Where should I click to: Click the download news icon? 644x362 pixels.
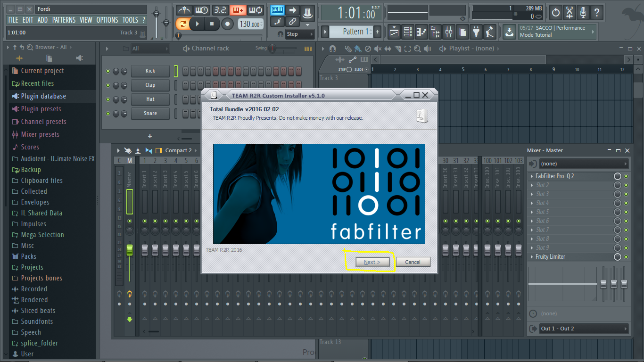pyautogui.click(x=509, y=32)
